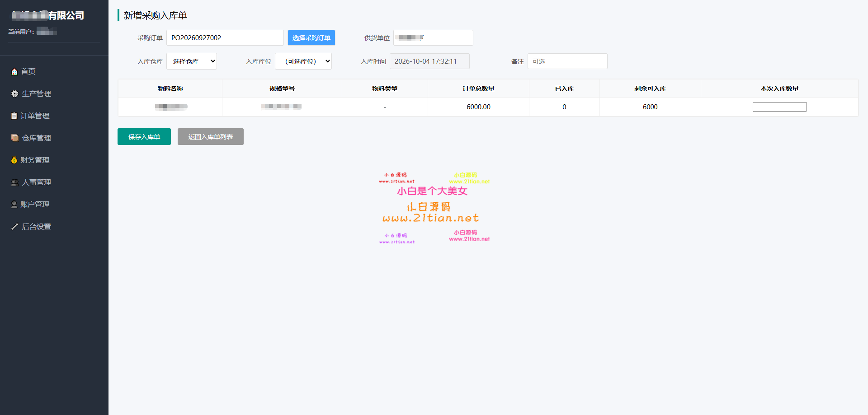Click the 入库时间 date field
The width and height of the screenshot is (868, 415).
(429, 61)
